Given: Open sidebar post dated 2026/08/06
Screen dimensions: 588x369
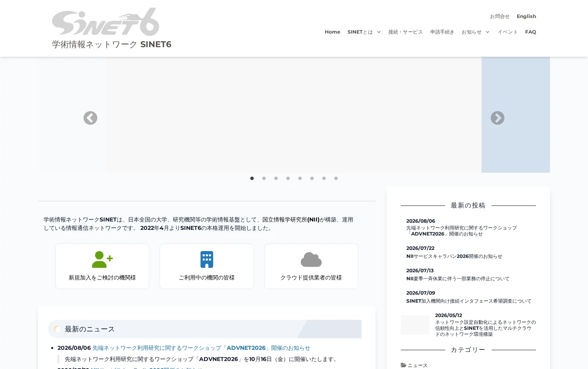Looking at the screenshot, I should point(462,231).
